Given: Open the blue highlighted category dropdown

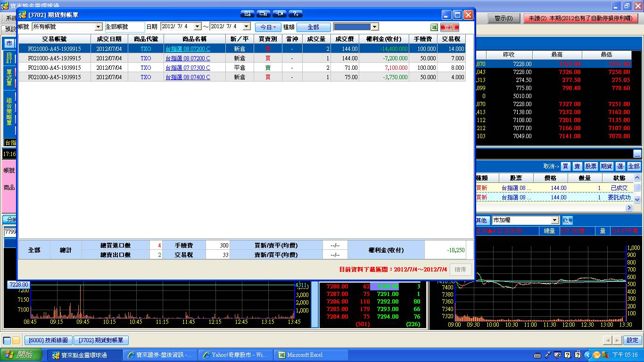Looking at the screenshot, I should pos(375,27).
